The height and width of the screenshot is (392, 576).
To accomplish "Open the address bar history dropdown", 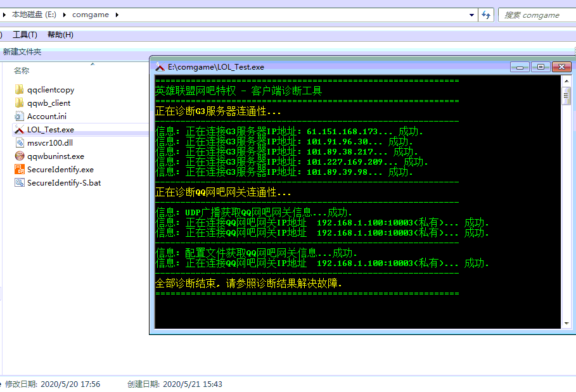I will [471, 15].
